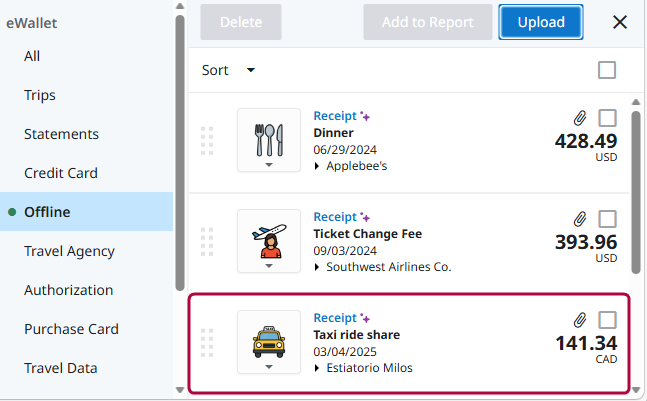The width and height of the screenshot is (647, 401).
Task: Click the sidebar scrollbar up arrow
Action: tap(179, 6)
